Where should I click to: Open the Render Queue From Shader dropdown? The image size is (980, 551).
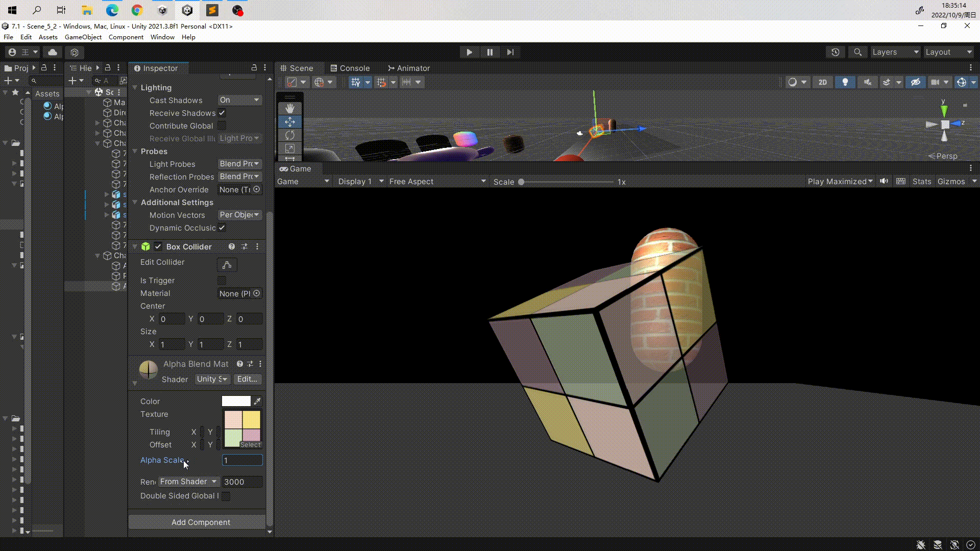click(188, 482)
